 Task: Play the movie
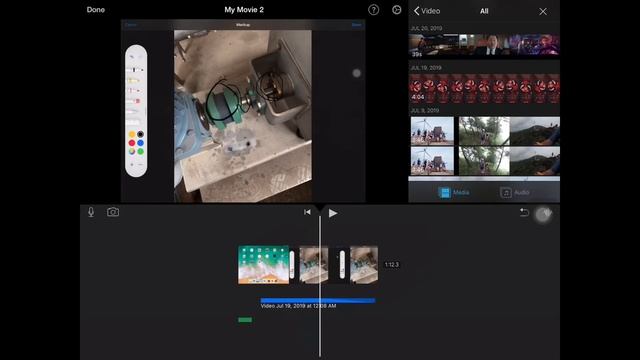coord(333,213)
